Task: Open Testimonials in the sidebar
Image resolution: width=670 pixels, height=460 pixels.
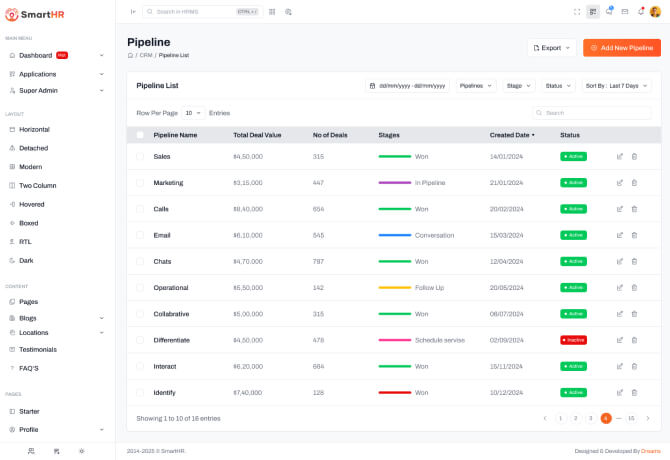Action: [37, 350]
